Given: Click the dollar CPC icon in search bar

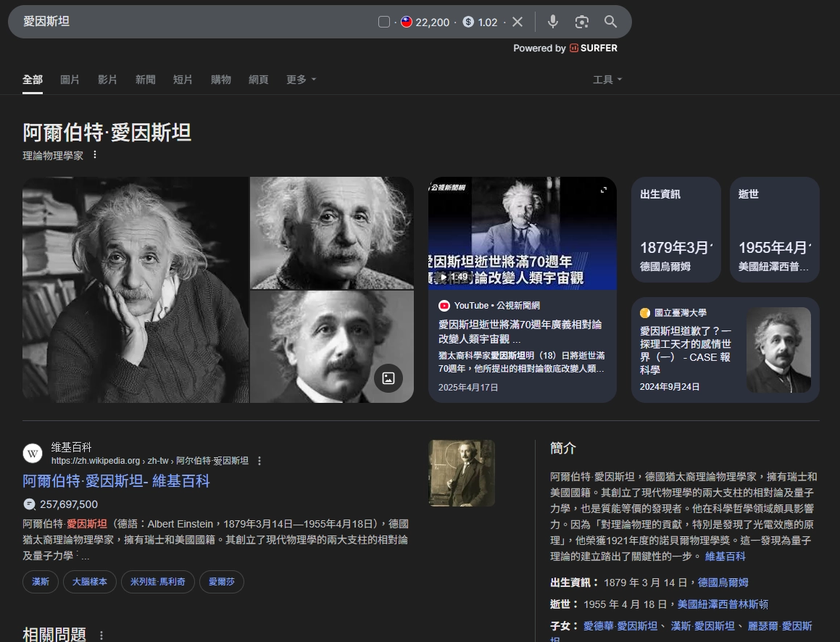Looking at the screenshot, I should coord(468,22).
